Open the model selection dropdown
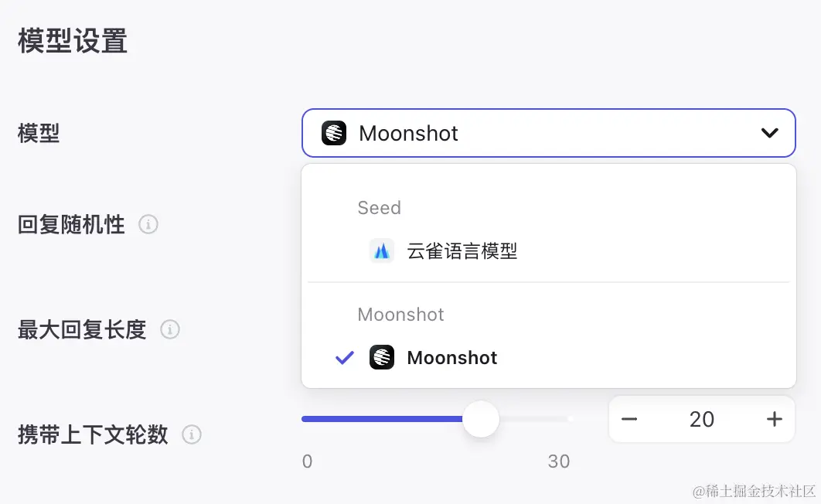 [x=549, y=133]
